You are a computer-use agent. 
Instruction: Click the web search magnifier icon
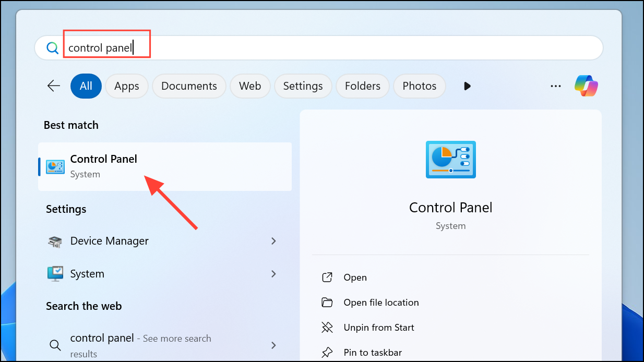[x=55, y=345]
